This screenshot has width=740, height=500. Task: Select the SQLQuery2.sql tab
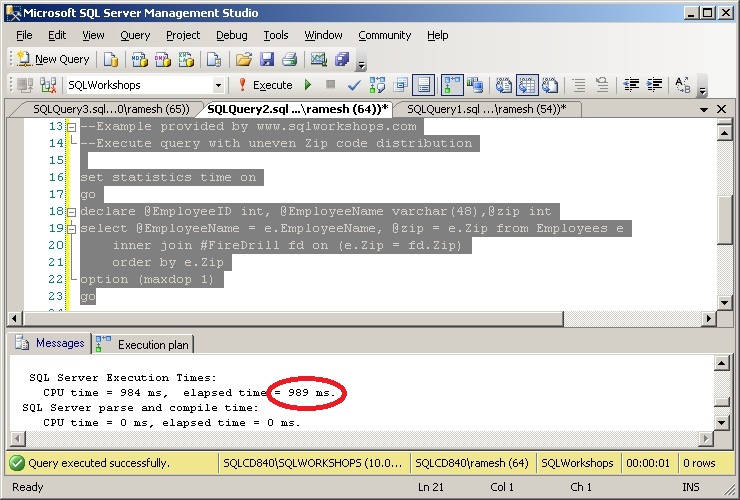298,110
